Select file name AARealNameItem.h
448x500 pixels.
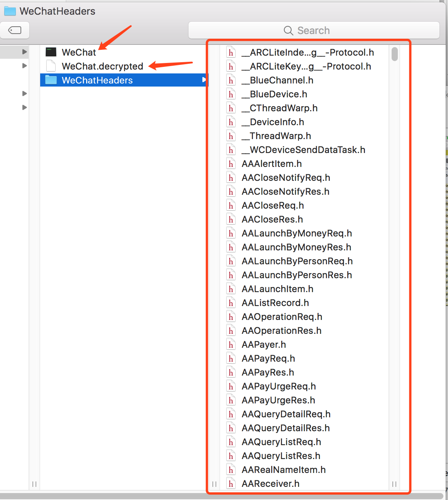click(x=284, y=470)
